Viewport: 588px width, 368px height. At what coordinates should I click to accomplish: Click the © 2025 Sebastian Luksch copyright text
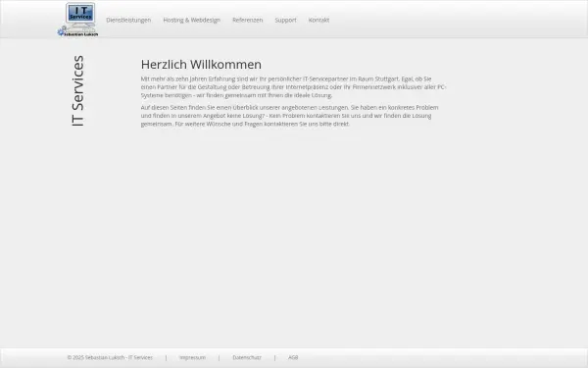coord(110,357)
